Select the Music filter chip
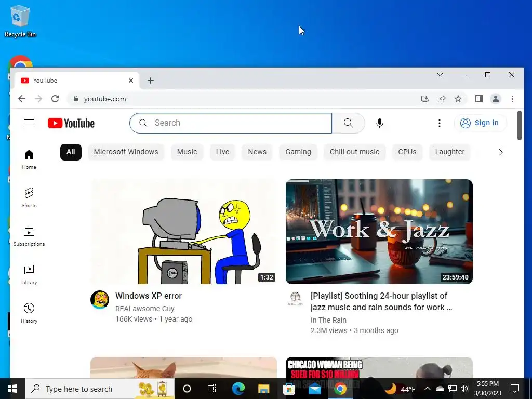This screenshot has height=399, width=532. 187,152
